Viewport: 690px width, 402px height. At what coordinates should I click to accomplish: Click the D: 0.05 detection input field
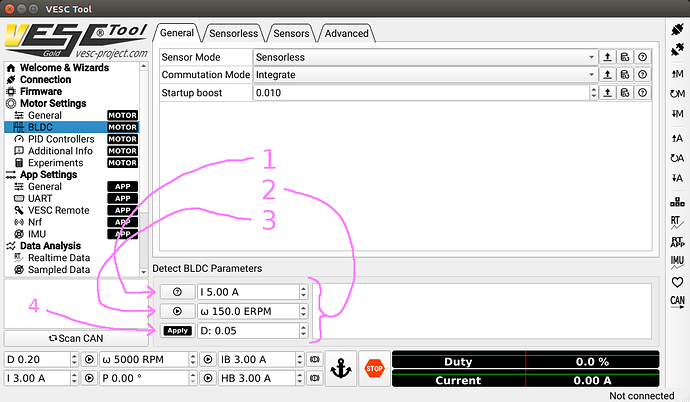(x=249, y=331)
